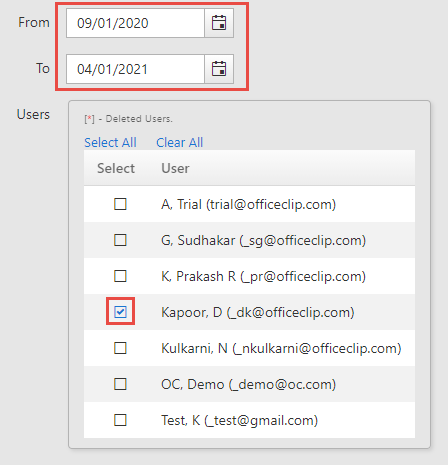448x465 pixels.
Task: Select the Kulkarni, N checkbox
Action: pyautogui.click(x=120, y=348)
